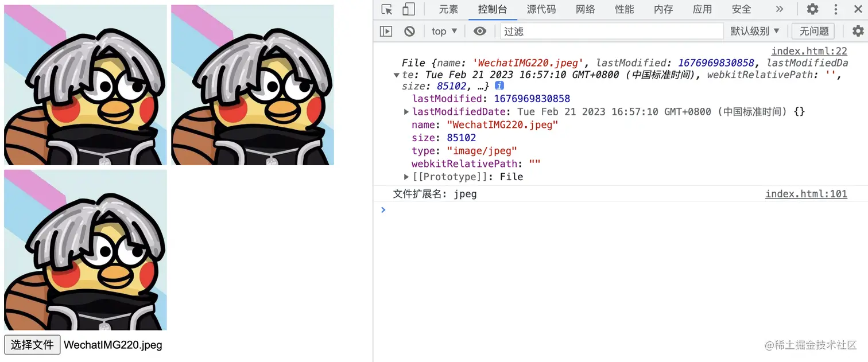This screenshot has height=362, width=868.
Task: Open the top frame context dropdown
Action: coord(443,31)
